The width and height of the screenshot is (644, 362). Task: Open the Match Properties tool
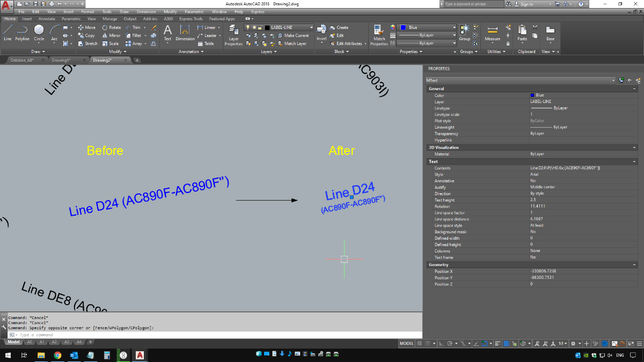pyautogui.click(x=379, y=35)
